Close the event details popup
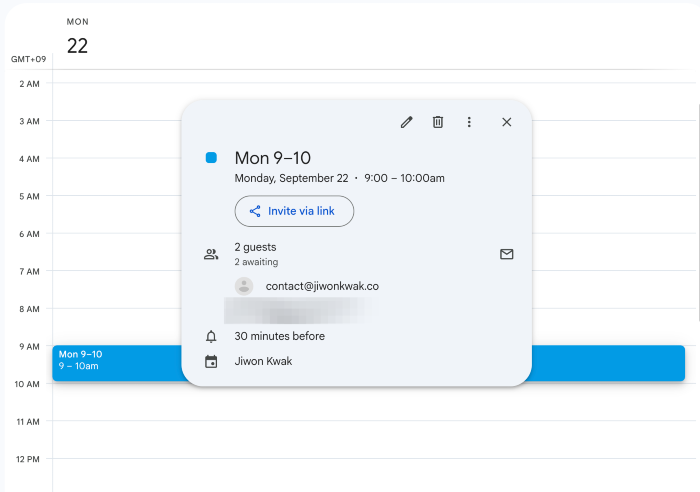Viewport: 700px width, 492px height. pos(506,122)
